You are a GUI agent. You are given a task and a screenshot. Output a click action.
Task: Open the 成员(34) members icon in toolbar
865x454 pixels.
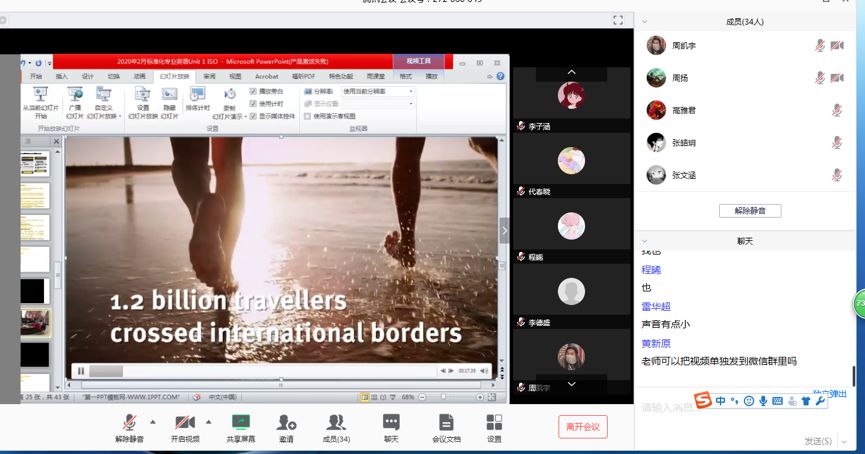click(x=336, y=422)
